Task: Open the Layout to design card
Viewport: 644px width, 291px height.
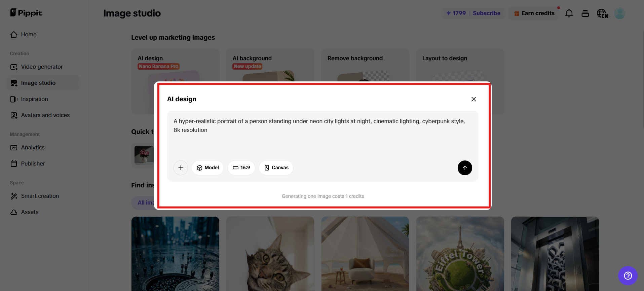Action: (x=460, y=65)
